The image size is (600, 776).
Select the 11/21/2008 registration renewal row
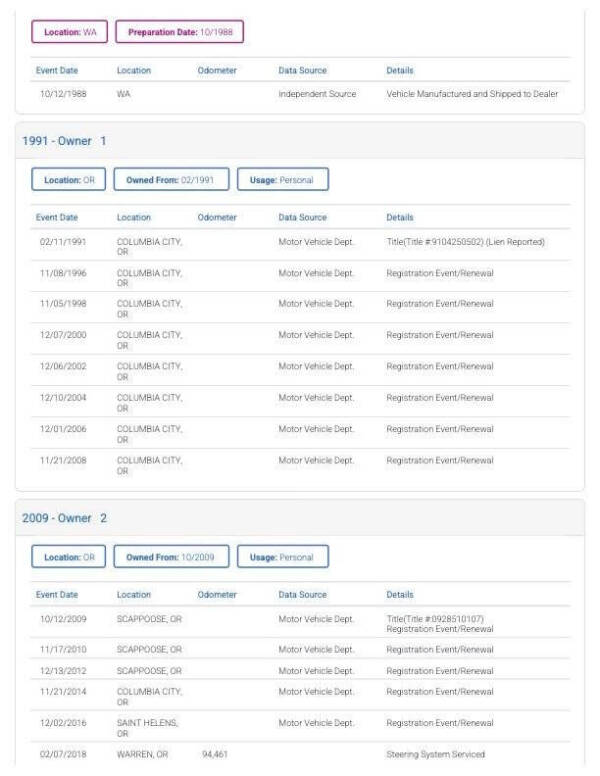tap(300, 465)
